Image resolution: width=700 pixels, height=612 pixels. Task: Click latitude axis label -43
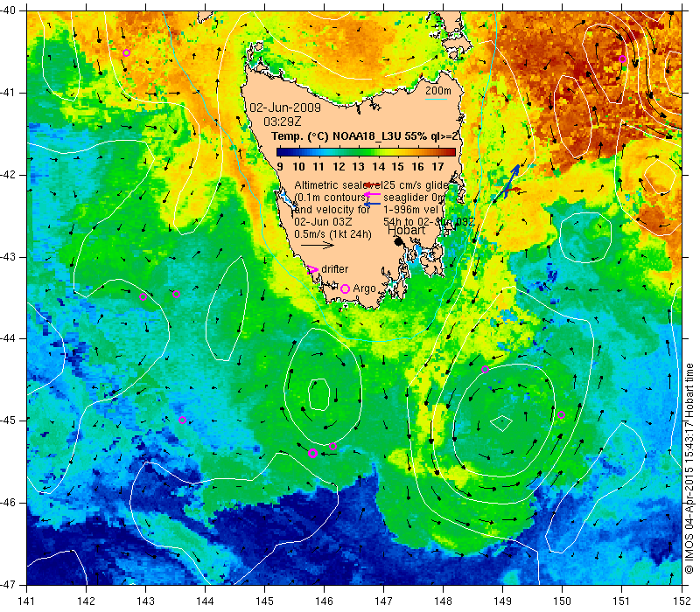[x=9, y=257]
